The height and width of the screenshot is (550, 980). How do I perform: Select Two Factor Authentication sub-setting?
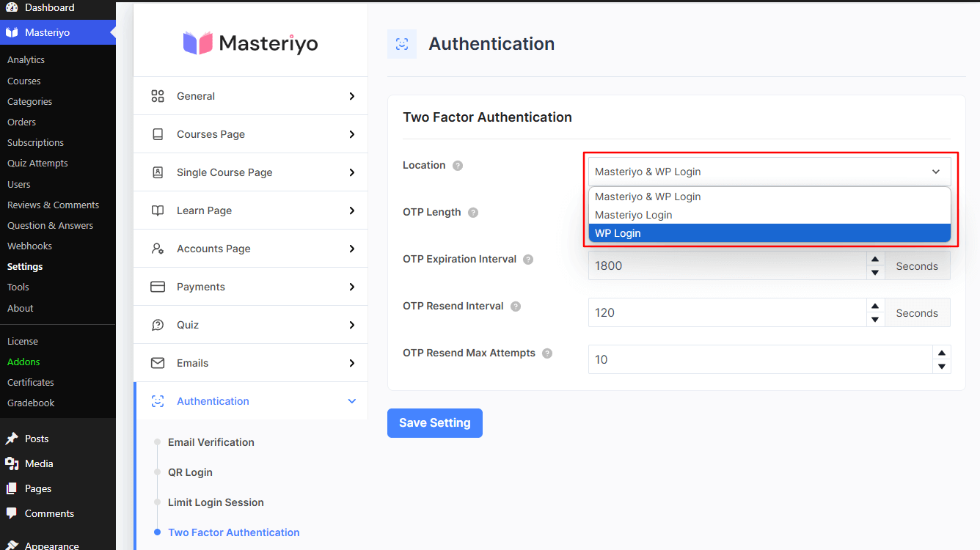[234, 532]
